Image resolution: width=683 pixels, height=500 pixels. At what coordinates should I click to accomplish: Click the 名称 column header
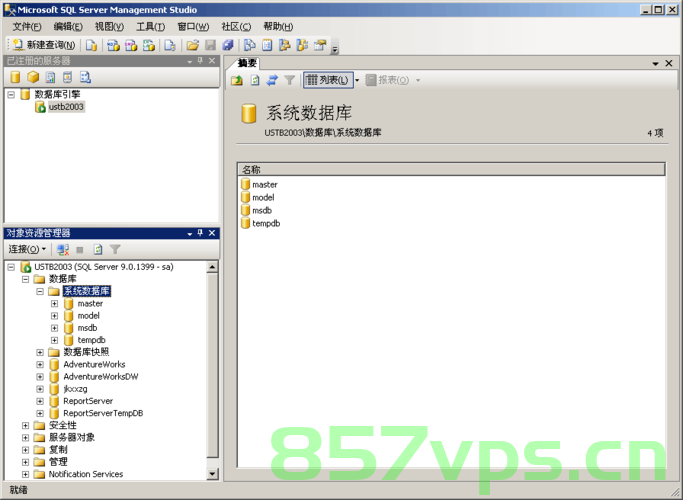click(451, 169)
